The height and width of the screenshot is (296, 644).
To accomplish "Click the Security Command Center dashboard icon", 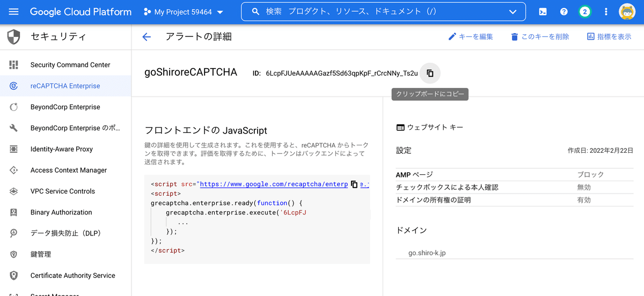I will 14,65.
